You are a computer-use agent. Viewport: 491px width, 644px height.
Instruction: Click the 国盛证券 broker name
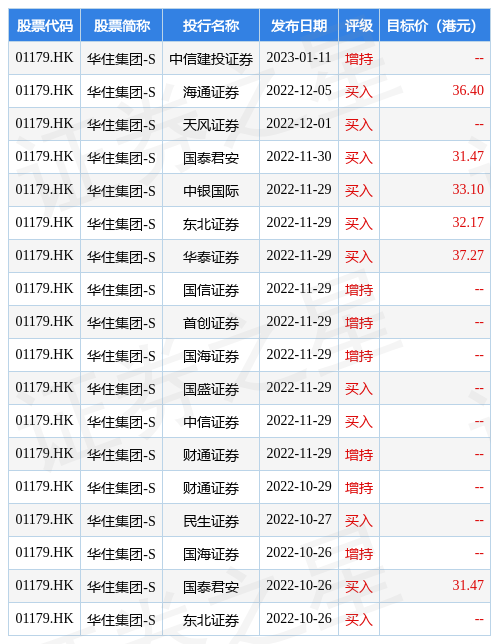(x=211, y=389)
